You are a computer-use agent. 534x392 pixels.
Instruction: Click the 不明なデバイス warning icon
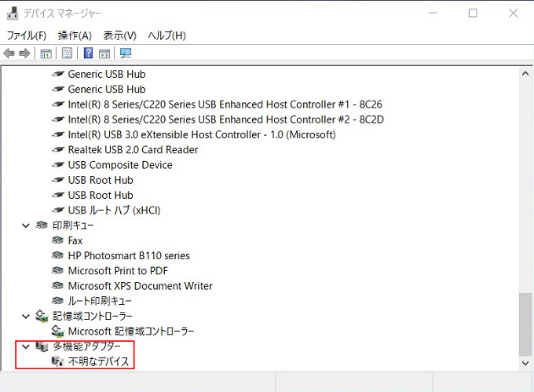coord(57,361)
